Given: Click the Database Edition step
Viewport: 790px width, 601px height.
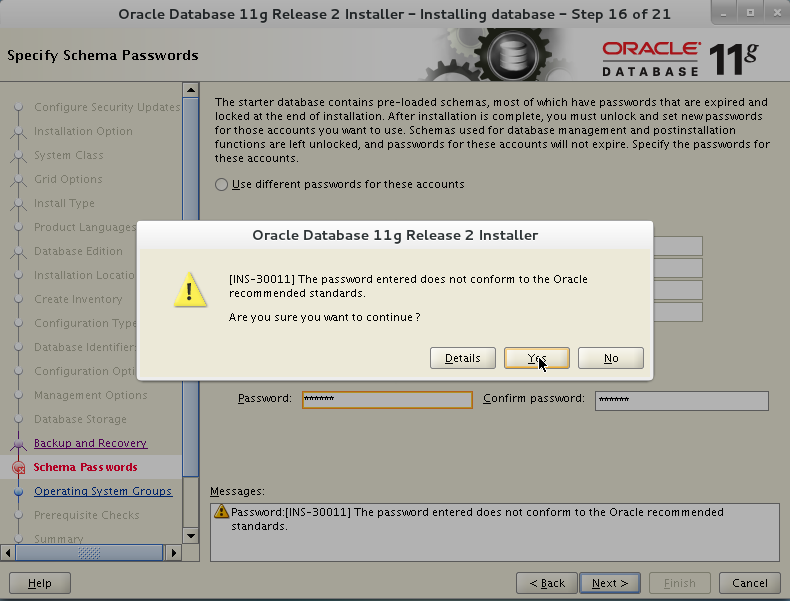Looking at the screenshot, I should pyautogui.click(x=78, y=251).
